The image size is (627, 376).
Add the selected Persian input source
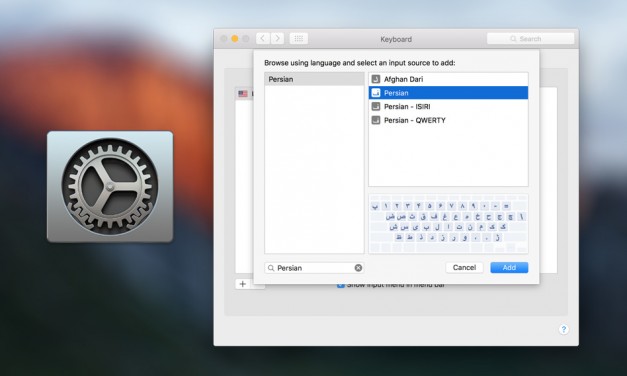click(x=509, y=268)
